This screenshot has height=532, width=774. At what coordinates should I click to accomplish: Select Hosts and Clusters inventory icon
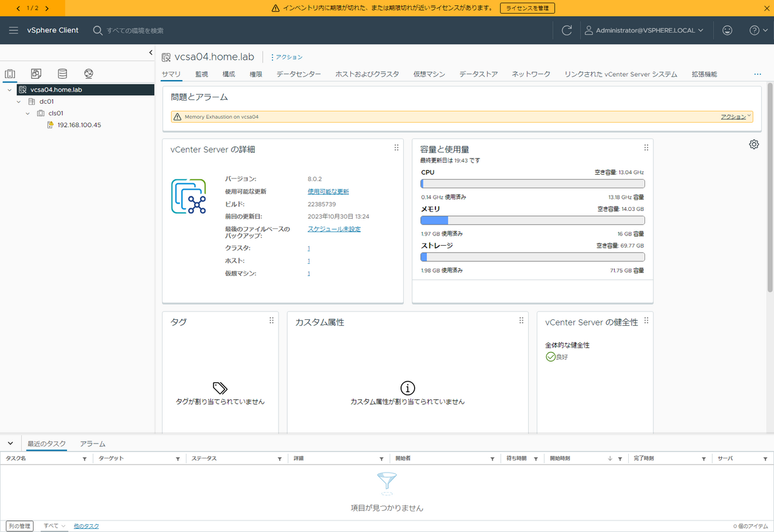point(10,74)
